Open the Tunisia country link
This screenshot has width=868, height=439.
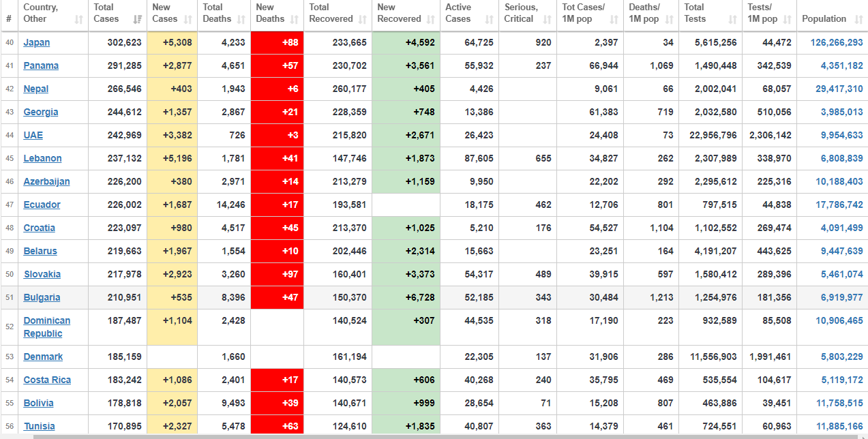[40, 426]
